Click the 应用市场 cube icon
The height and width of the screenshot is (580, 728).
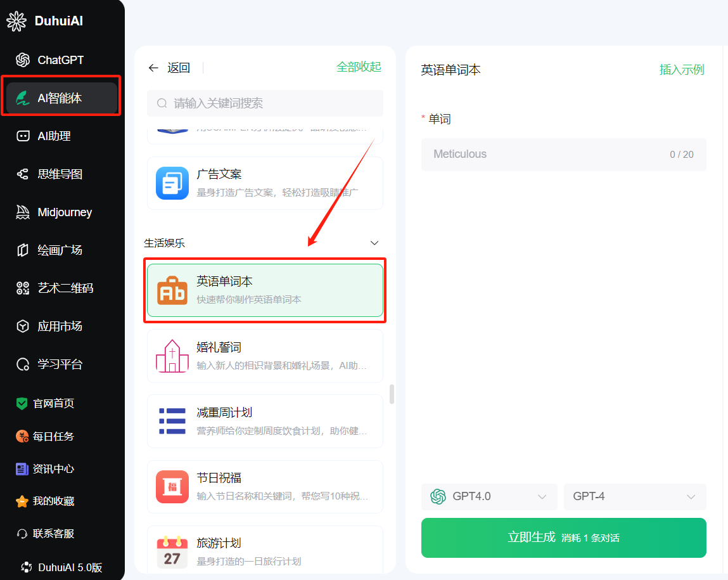tap(23, 326)
